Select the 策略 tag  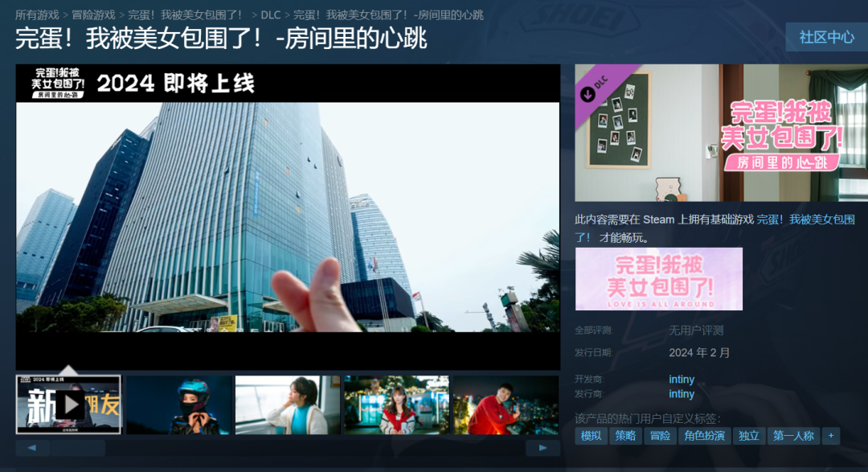coord(625,436)
